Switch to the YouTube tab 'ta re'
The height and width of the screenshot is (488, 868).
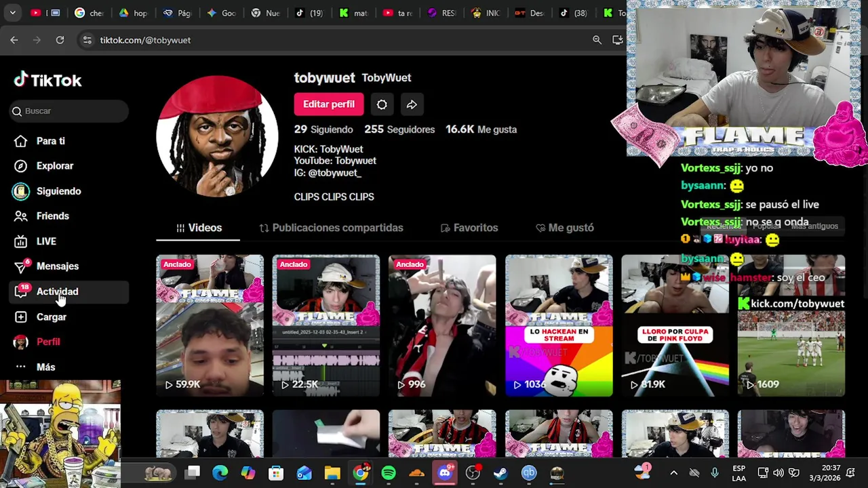[x=398, y=13]
